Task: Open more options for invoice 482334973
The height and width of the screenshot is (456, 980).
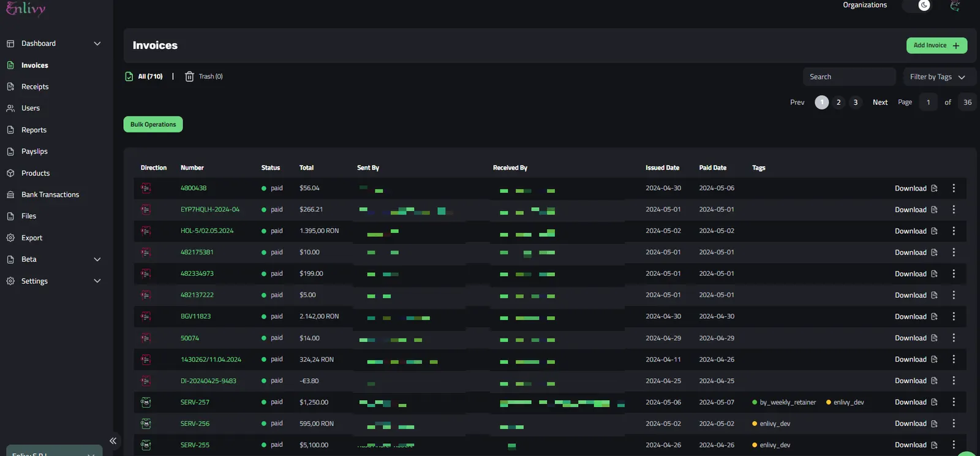Action: tap(954, 274)
